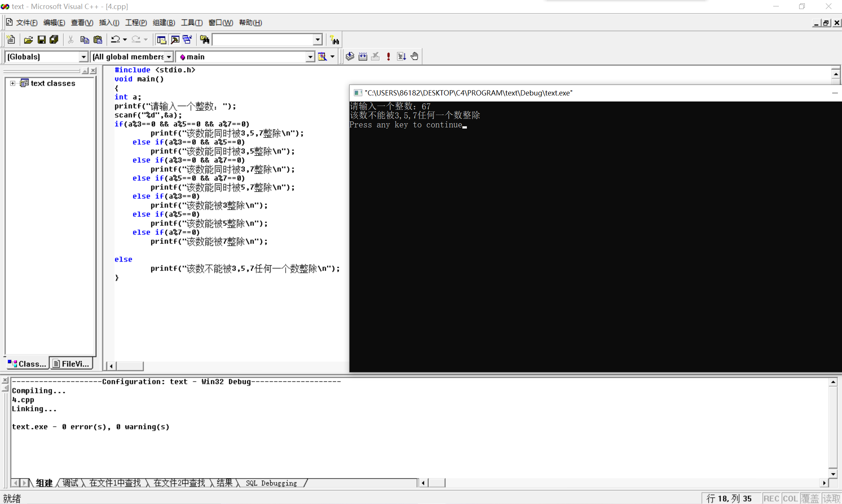
Task: Open the (Globals) class dropdown
Action: [83, 57]
